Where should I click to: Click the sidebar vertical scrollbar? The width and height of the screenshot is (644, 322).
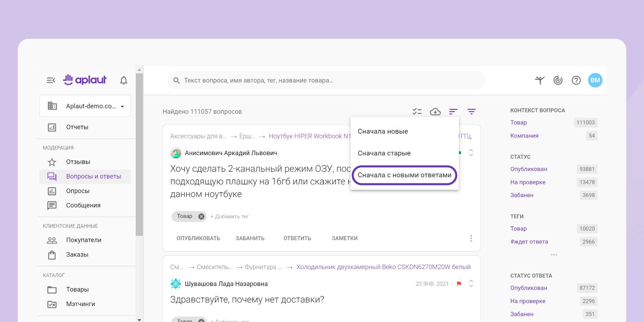139,155
